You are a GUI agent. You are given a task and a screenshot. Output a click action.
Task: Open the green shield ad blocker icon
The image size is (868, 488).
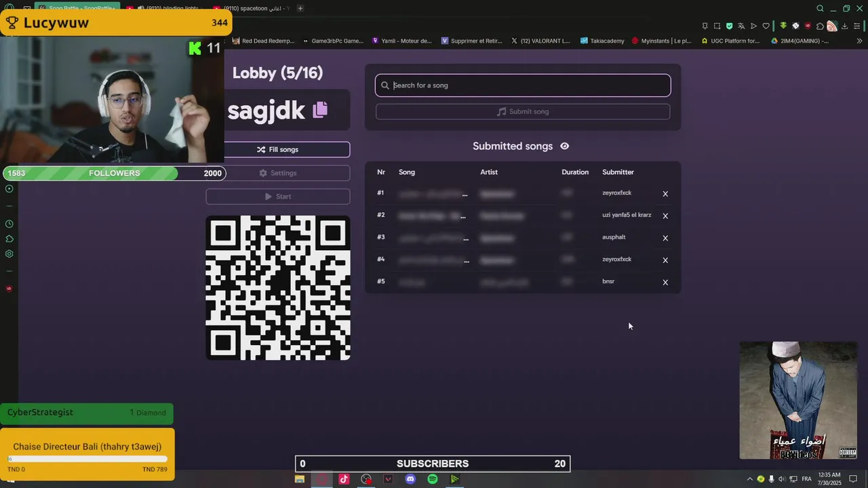[x=729, y=26]
